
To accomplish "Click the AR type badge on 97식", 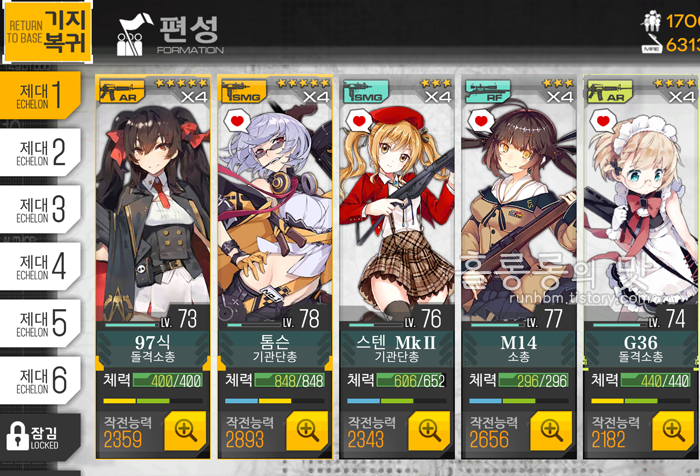I will tap(121, 92).
